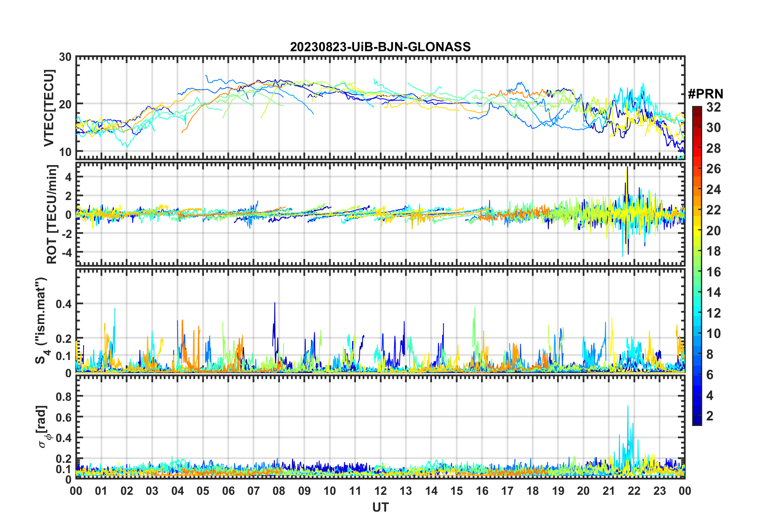Viewport: 761px width, 532px height.
Task: Select colorbar tick label "30" under #PRN
Action: point(713,128)
